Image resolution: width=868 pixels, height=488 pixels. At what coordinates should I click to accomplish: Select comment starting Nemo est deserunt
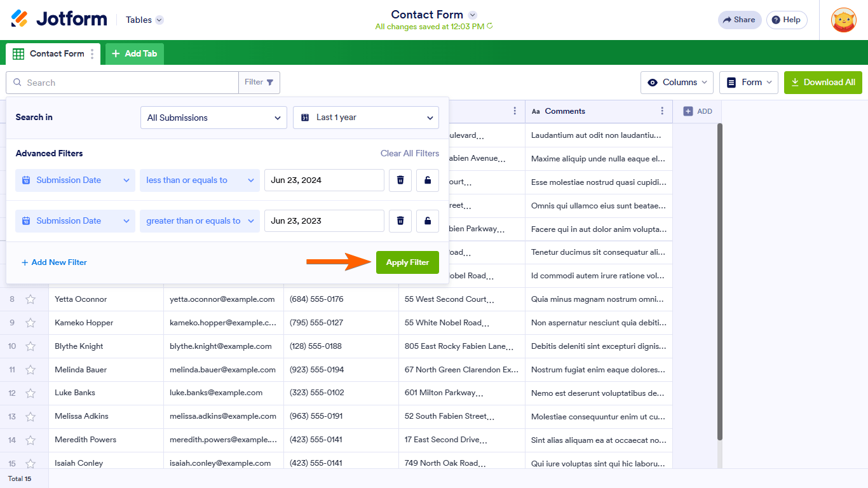pyautogui.click(x=599, y=393)
